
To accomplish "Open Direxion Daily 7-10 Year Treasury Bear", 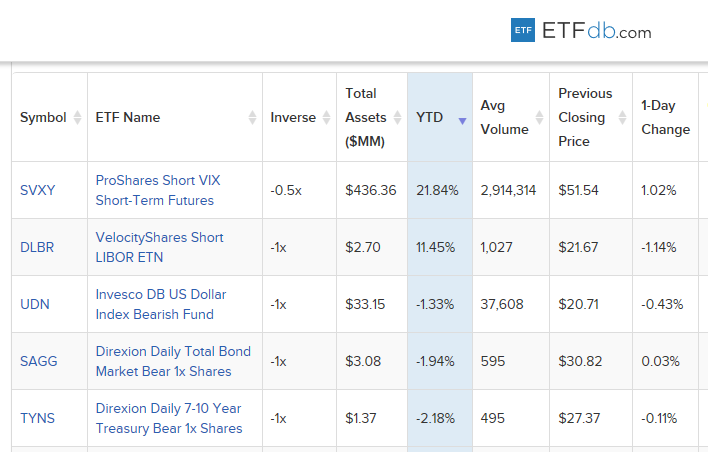I will pyautogui.click(x=169, y=418).
